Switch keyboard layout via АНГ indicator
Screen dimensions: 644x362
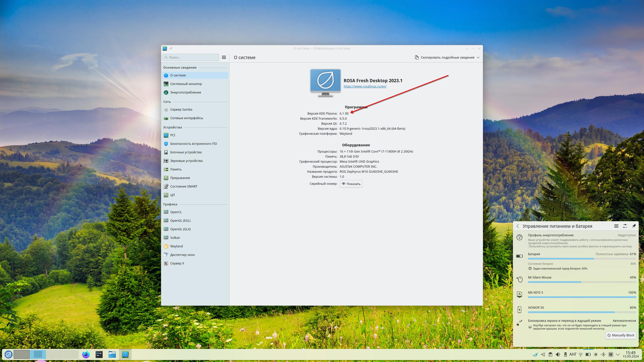coord(573,354)
